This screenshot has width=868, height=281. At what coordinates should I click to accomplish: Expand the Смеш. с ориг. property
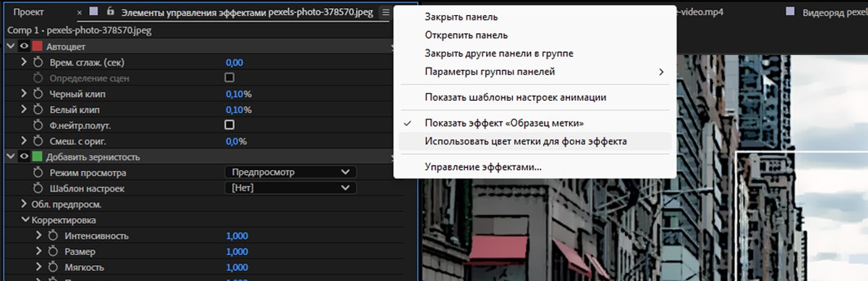(24, 141)
